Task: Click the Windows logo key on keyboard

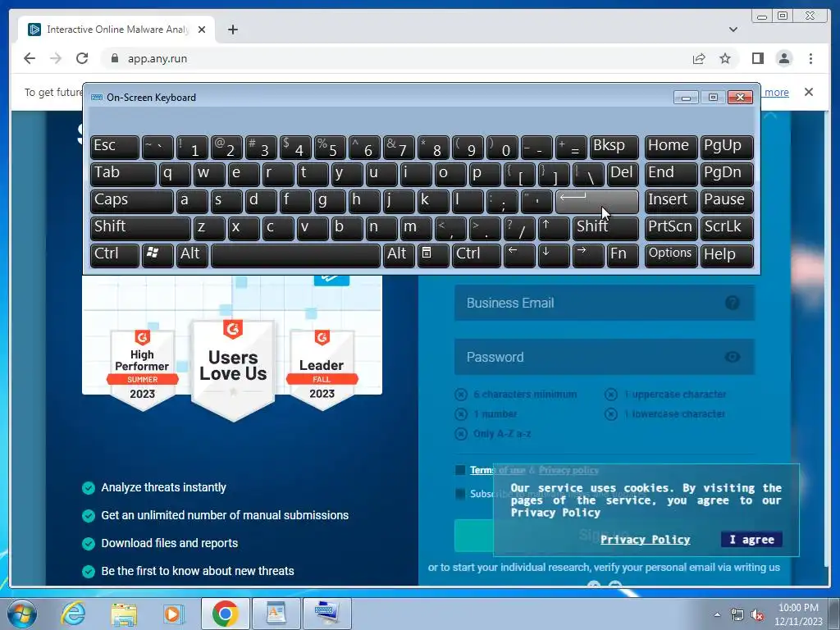Action: [x=157, y=254]
